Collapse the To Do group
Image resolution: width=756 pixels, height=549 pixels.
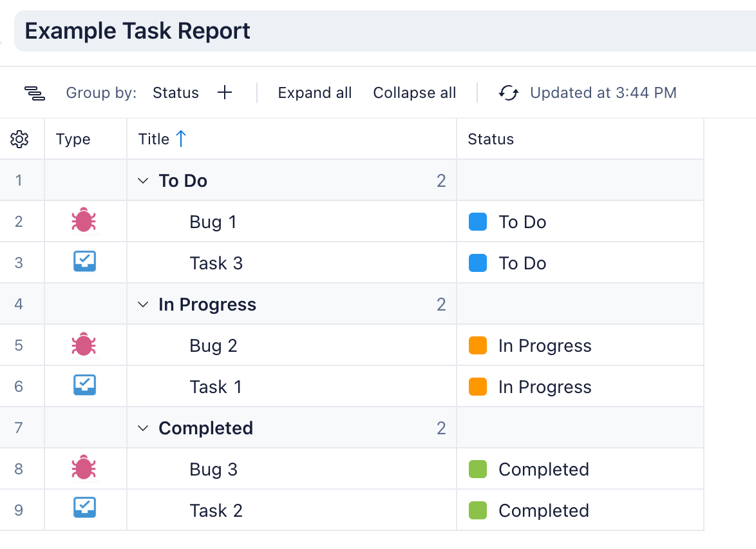coord(143,181)
